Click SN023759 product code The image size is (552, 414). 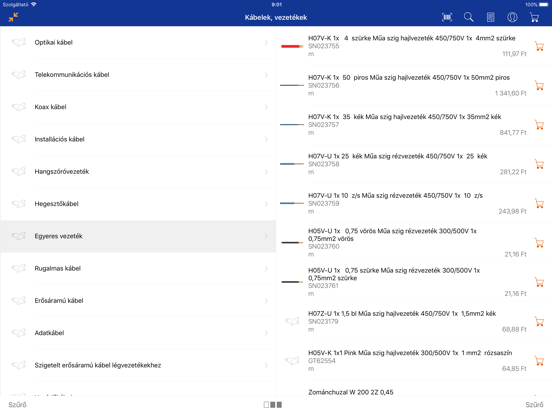324,203
